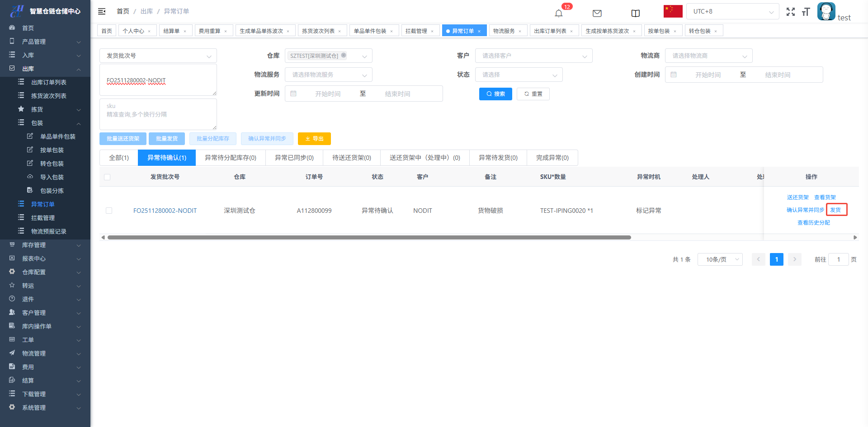
Task: Open the test user avatar
Action: click(826, 12)
